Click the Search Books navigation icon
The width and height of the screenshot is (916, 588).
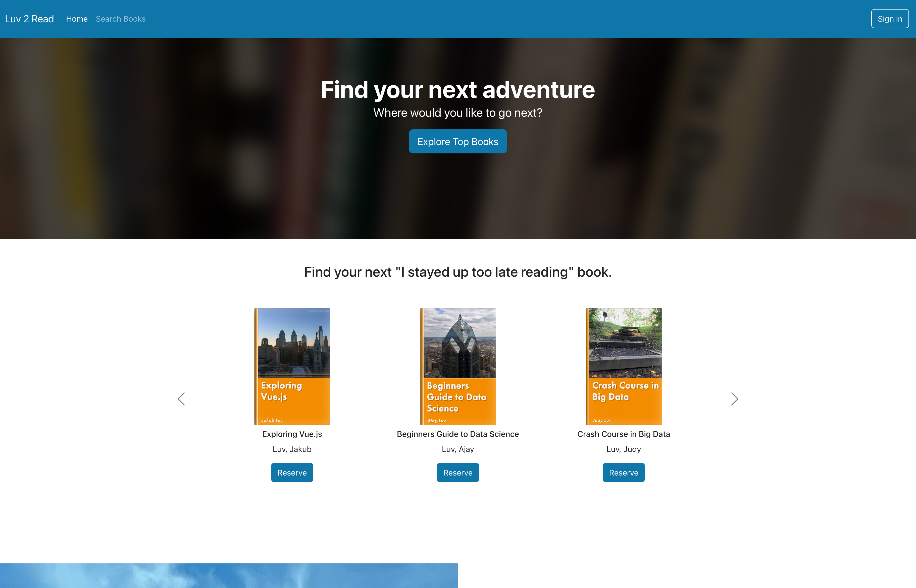[x=120, y=19]
